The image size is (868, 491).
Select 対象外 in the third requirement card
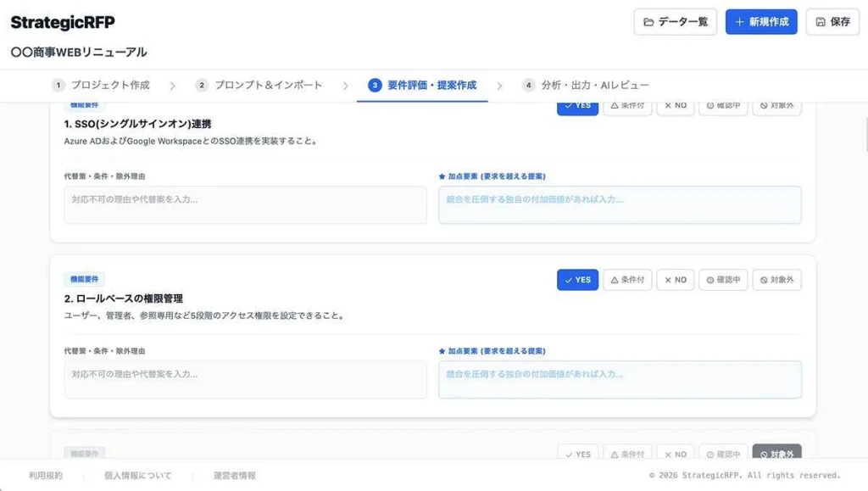tap(776, 453)
